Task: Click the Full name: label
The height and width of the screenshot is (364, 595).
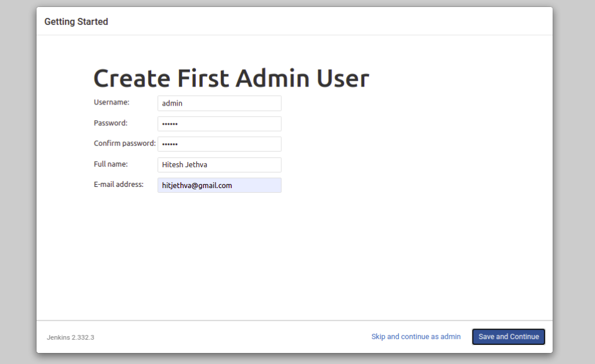Action: 111,164
